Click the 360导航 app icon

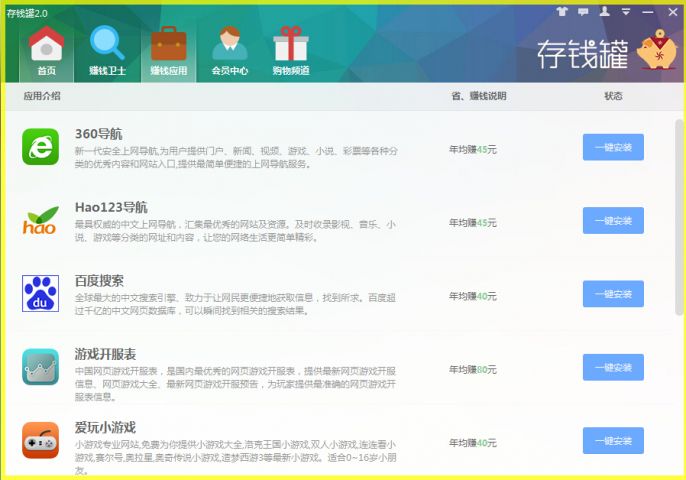pyautogui.click(x=40, y=147)
